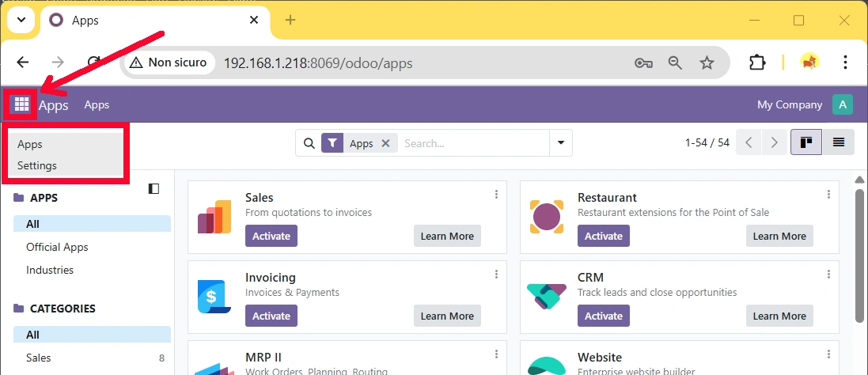Open Invoicing card three-dot options menu
The image size is (868, 375).
(497, 274)
